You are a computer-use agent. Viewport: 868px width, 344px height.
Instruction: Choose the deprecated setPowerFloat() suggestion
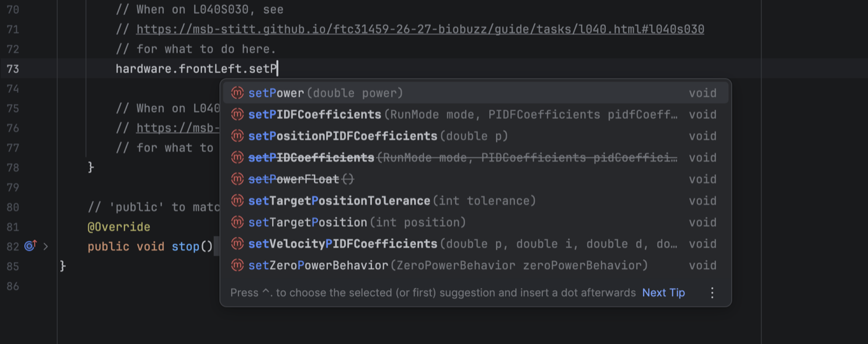coord(476,179)
